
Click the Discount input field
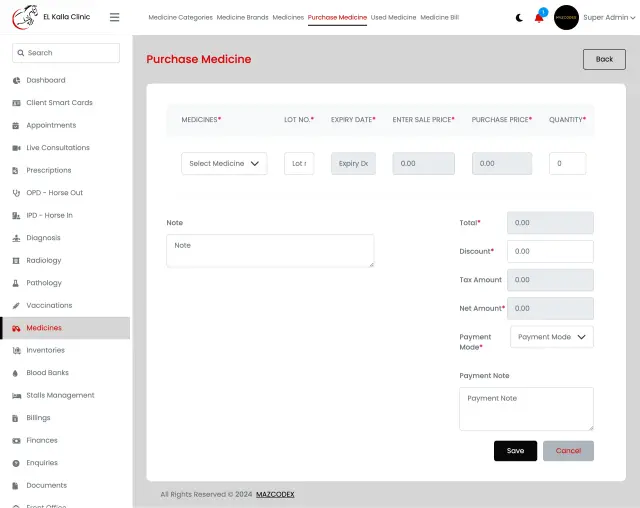tap(550, 251)
